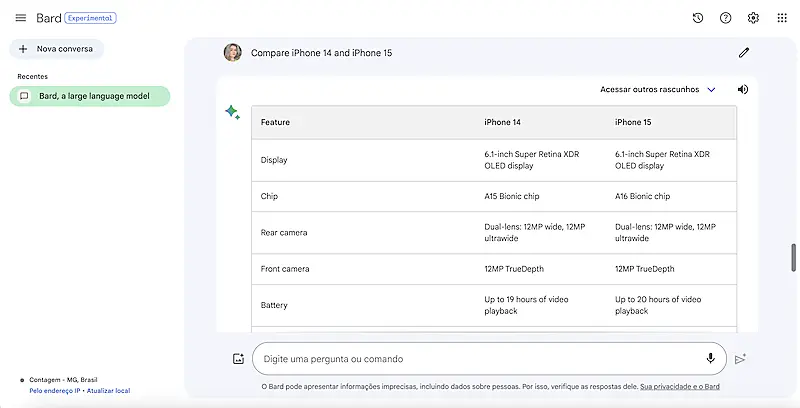Start a Nova conversa
This screenshot has height=408, width=800.
click(x=57, y=49)
